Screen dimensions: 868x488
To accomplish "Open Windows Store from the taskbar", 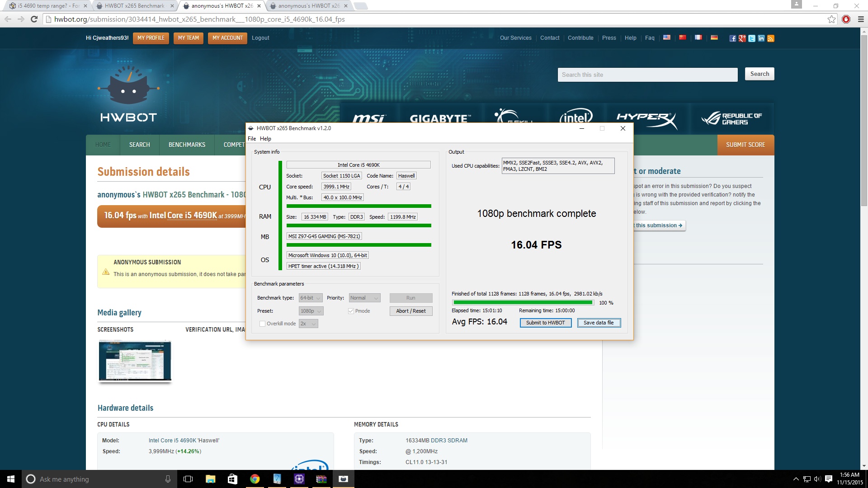I will 232,479.
